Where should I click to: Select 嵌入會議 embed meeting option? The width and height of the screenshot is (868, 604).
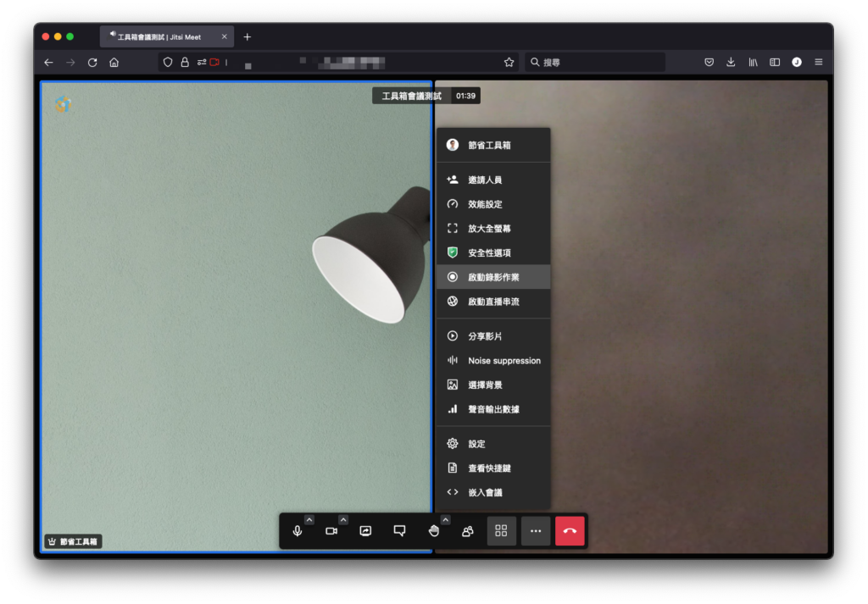(493, 492)
